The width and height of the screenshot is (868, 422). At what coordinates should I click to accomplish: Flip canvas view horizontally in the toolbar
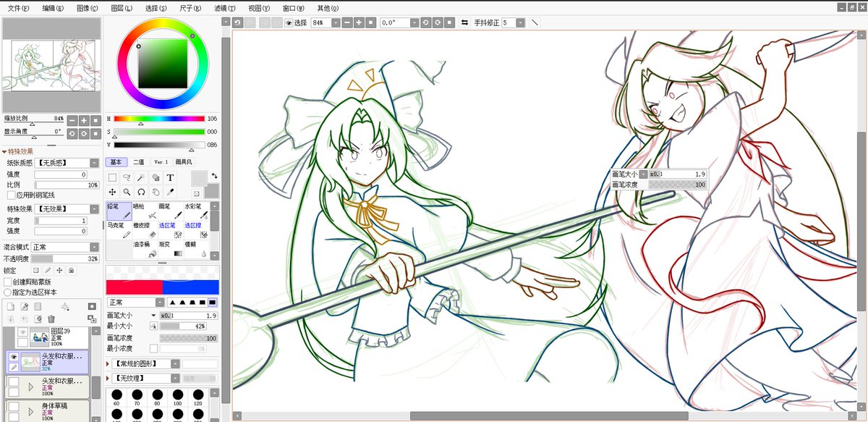point(464,22)
